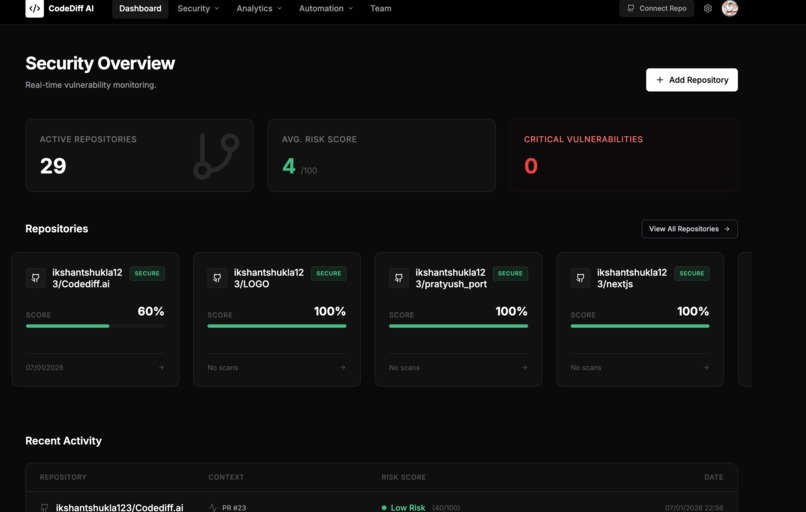
Task: Click the Low Risk status label
Action: point(408,508)
